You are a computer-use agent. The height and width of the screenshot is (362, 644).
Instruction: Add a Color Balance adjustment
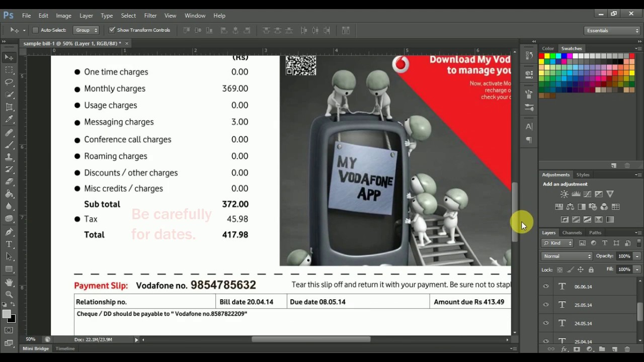pyautogui.click(x=570, y=207)
